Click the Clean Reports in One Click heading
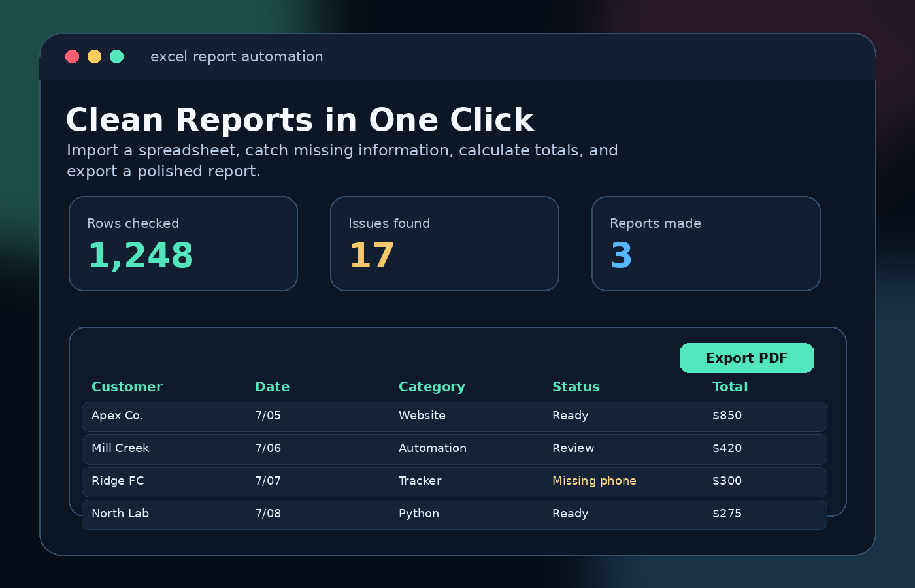 (x=300, y=120)
